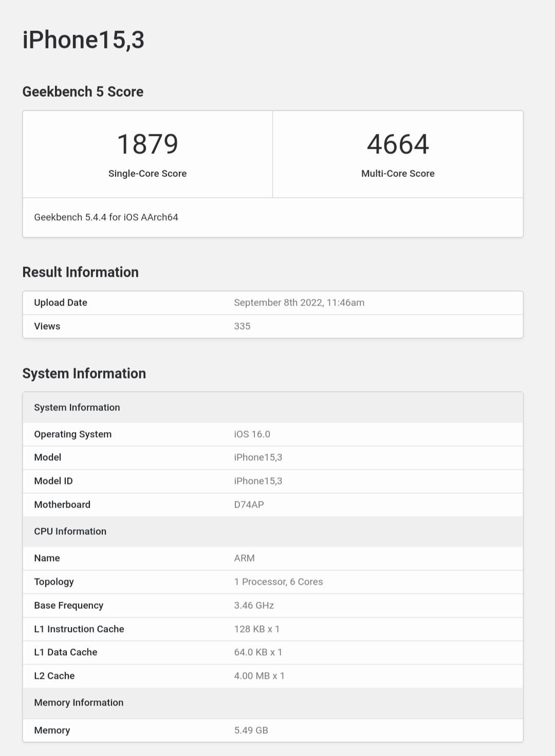
Task: Click the L1 Instruction Cache row label
Action: [x=79, y=629]
